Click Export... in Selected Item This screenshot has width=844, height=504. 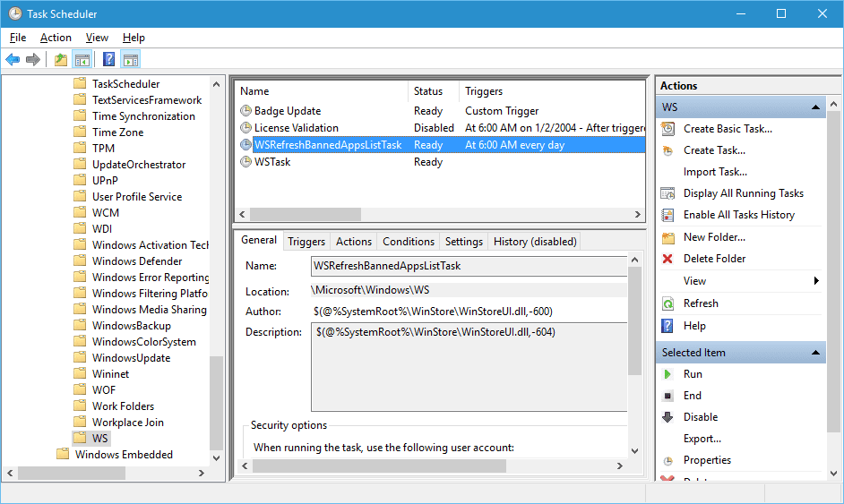coord(702,439)
